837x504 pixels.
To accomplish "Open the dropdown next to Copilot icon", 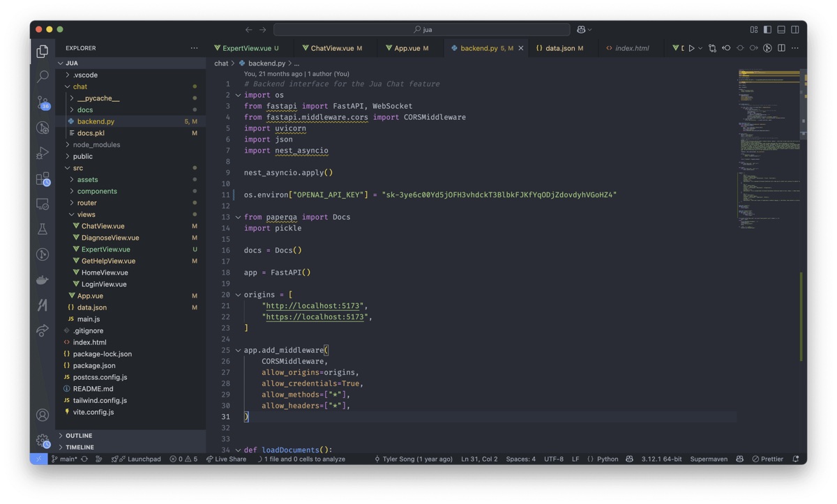I will tap(590, 29).
